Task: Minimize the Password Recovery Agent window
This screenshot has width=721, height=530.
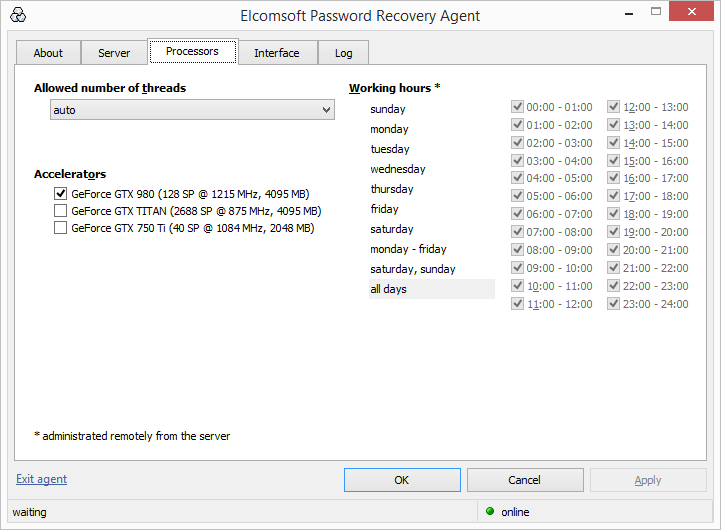Action: click(628, 14)
